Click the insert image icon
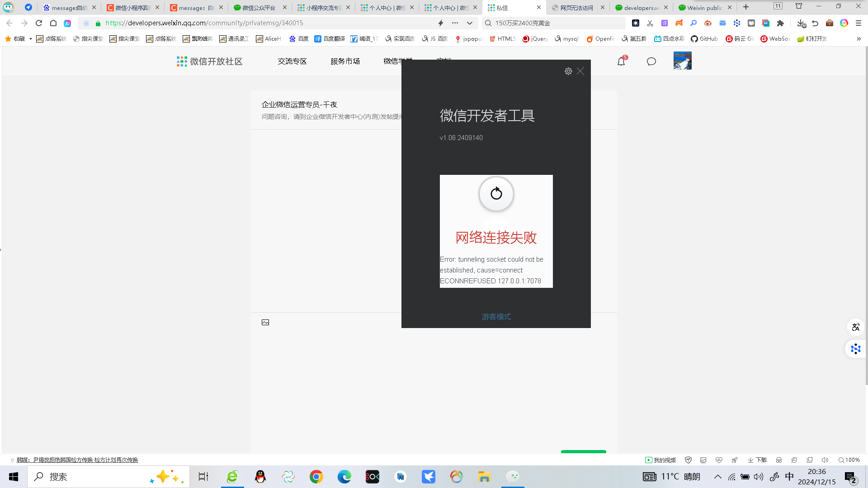 tap(265, 322)
